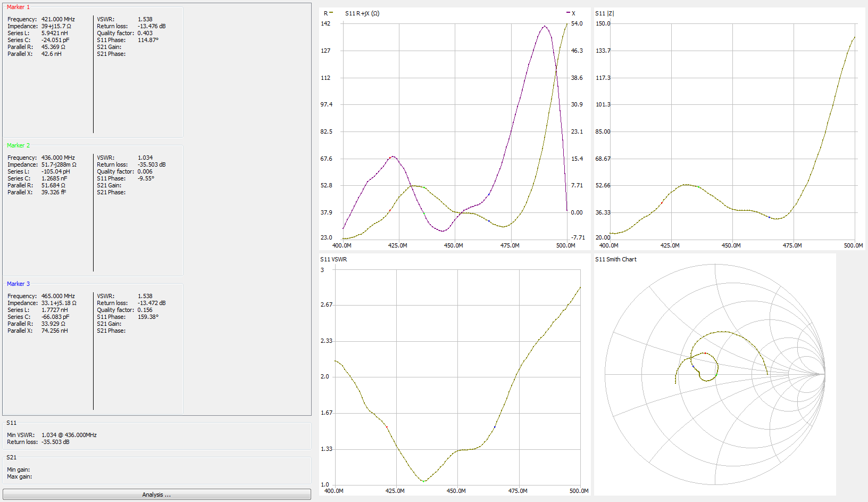Click 450.0M axis label on R+jX chart

click(x=453, y=245)
